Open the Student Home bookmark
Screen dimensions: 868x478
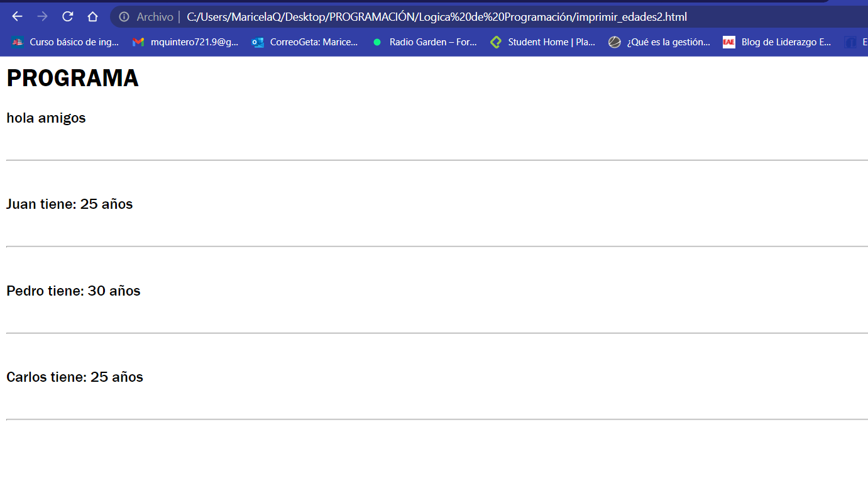[543, 42]
